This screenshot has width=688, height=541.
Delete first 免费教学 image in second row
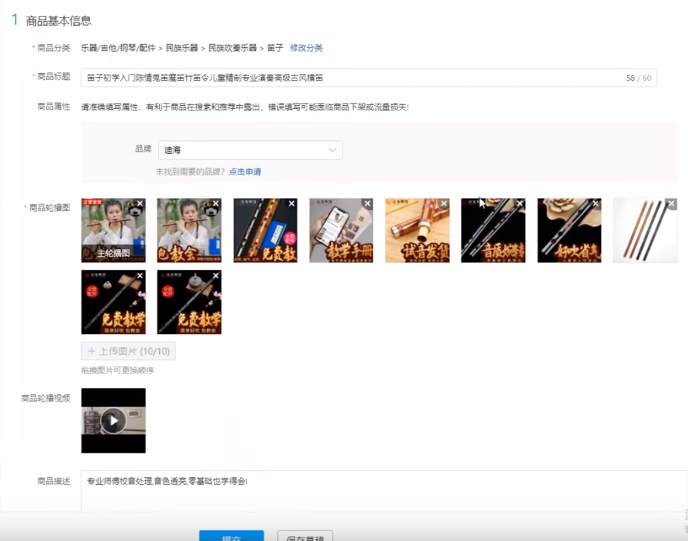[140, 276]
